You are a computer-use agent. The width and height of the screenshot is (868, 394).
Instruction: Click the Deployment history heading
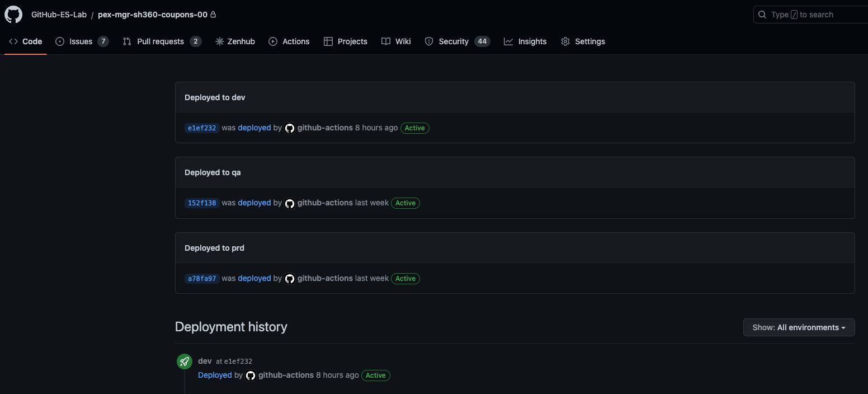point(231,327)
